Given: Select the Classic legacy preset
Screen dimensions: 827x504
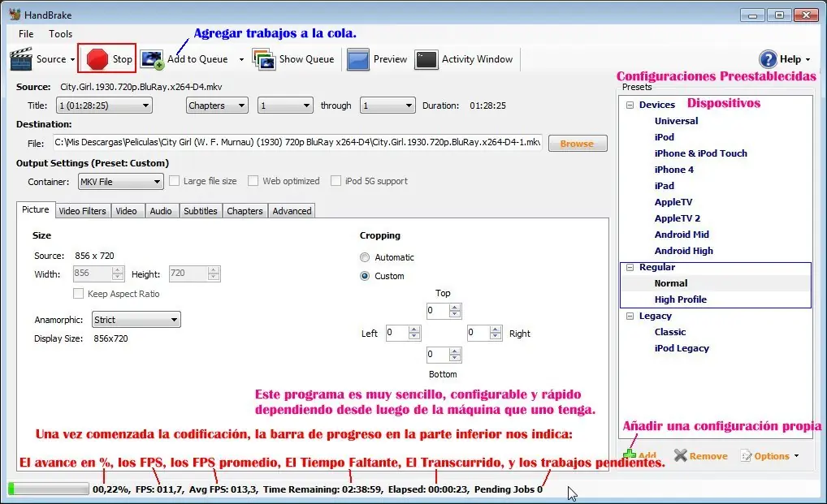Looking at the screenshot, I should 670,332.
